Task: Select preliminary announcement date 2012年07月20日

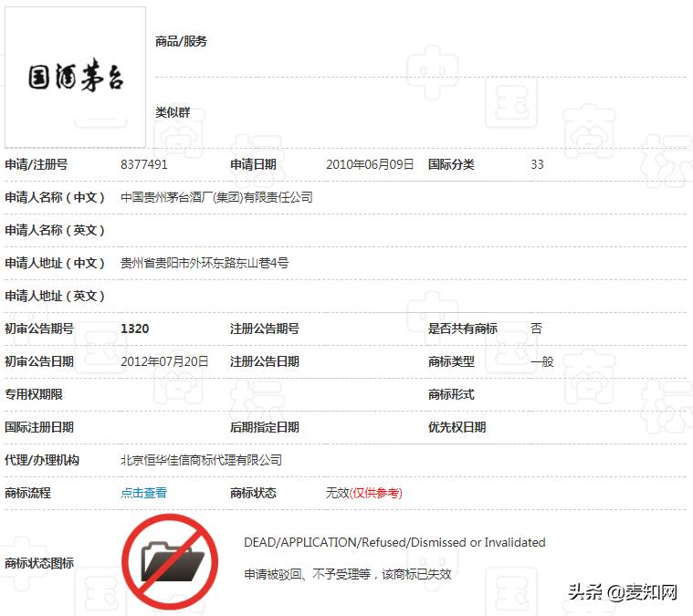Action: (164, 361)
